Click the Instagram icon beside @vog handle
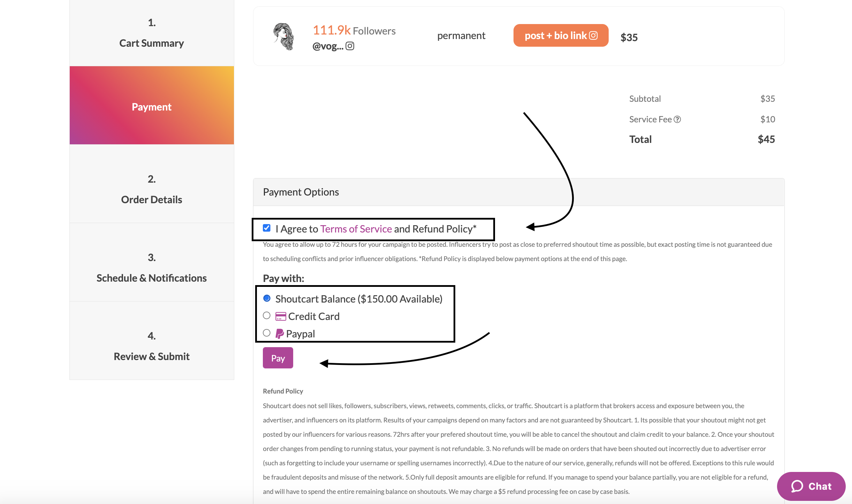 (350, 46)
